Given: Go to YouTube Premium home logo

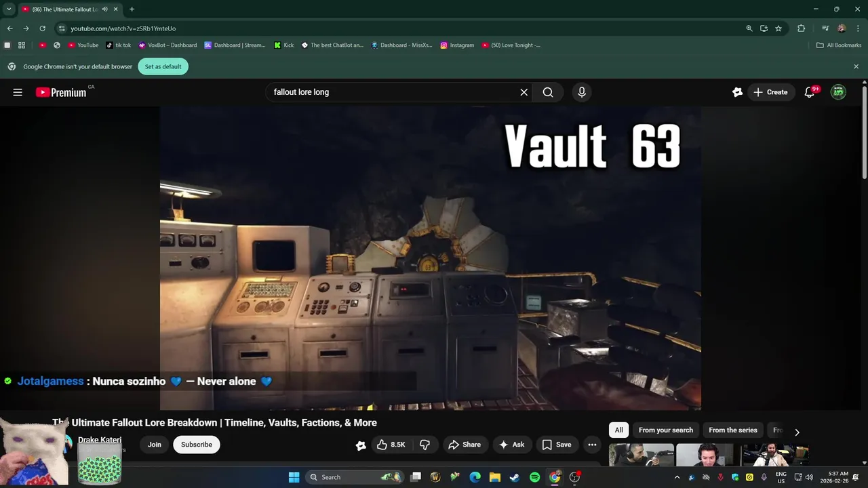Looking at the screenshot, I should click(x=61, y=92).
